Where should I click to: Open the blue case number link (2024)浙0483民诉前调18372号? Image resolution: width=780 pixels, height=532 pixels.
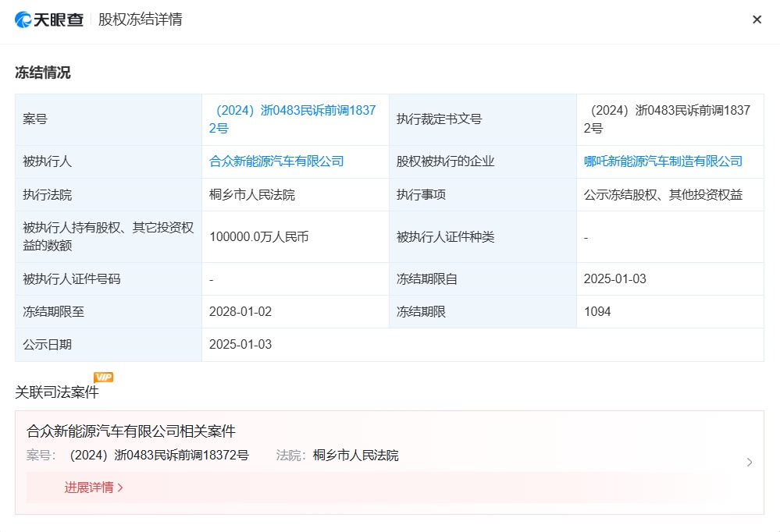(293, 119)
